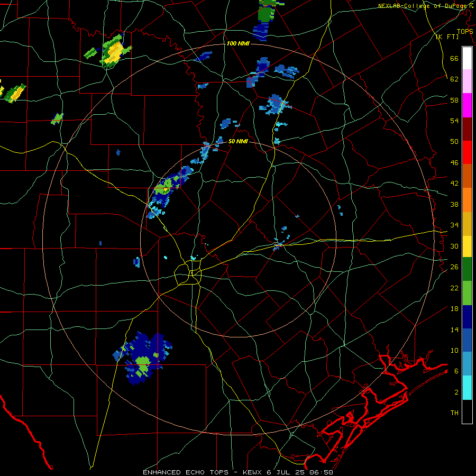Screen dimensions: 476x476
Task: Click the magenta legend swatch
Action: (x=467, y=105)
